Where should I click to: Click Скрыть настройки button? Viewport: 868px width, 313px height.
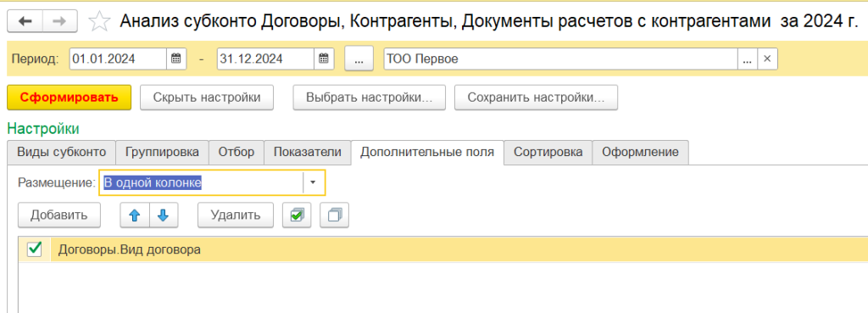point(207,98)
